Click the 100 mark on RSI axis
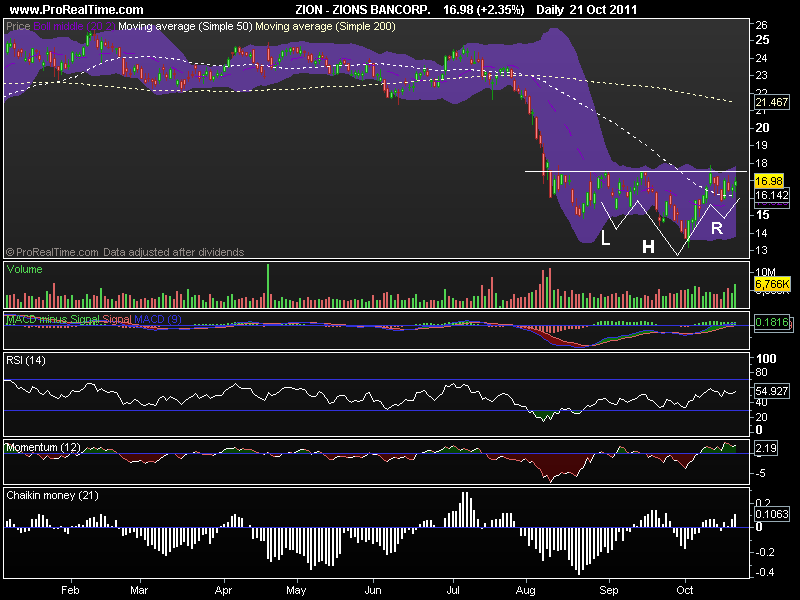This screenshot has width=800, height=600. click(x=766, y=359)
